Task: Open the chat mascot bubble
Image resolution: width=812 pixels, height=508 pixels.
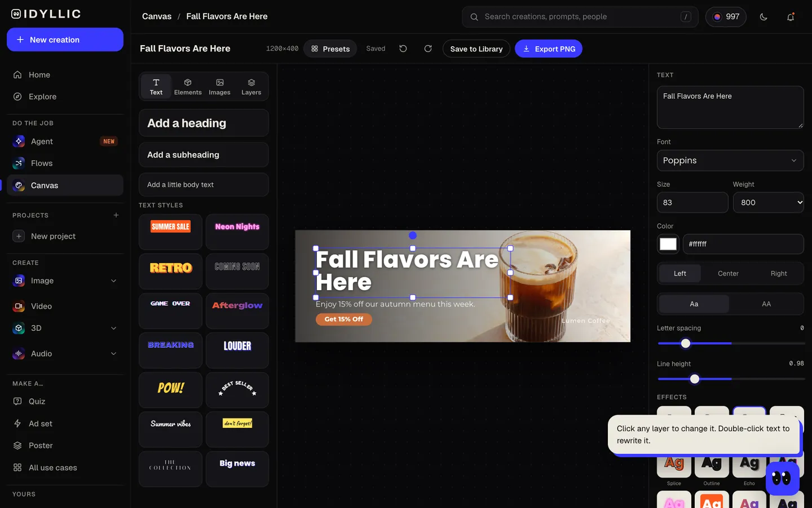Action: point(782,479)
